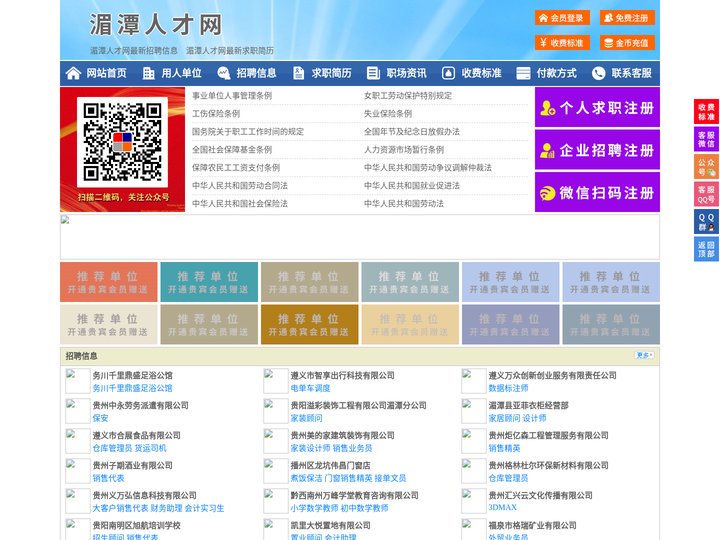Click the 公众号 side floating icon
720x540 pixels.
tap(706, 167)
